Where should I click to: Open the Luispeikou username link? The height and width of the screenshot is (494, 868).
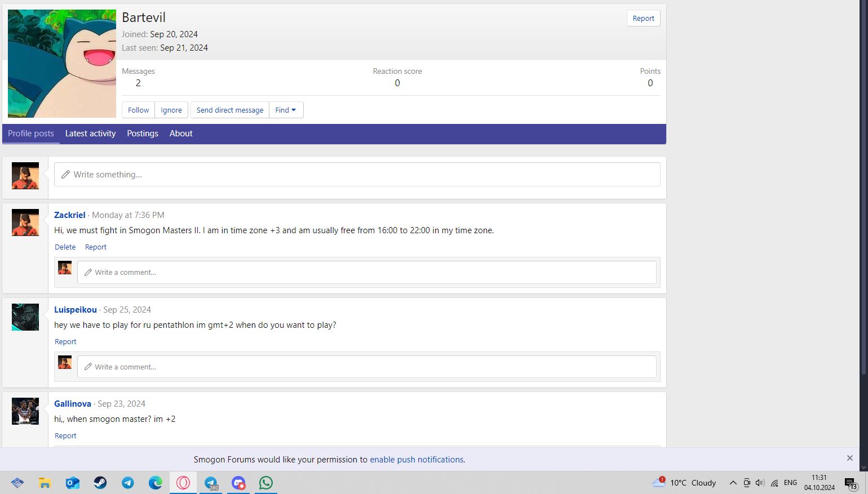[76, 310]
